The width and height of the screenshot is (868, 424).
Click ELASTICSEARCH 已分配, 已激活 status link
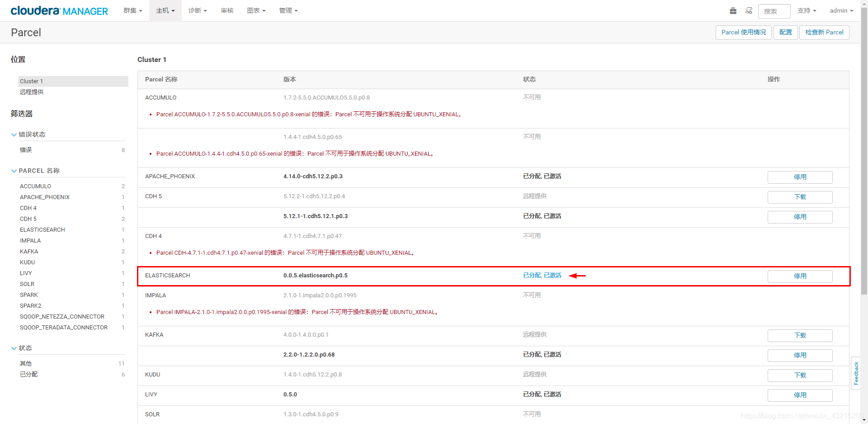pos(542,276)
